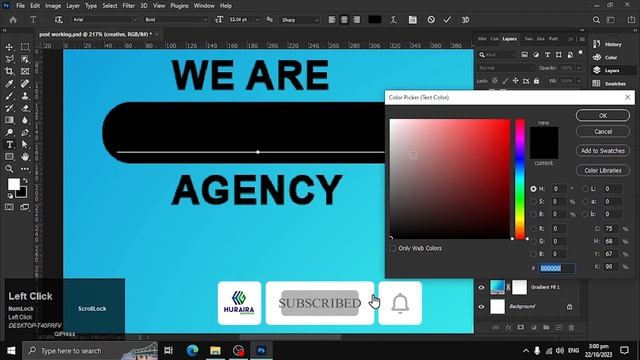Select the Lasso tool
Viewport: 640px width, 360px height.
coord(9,59)
